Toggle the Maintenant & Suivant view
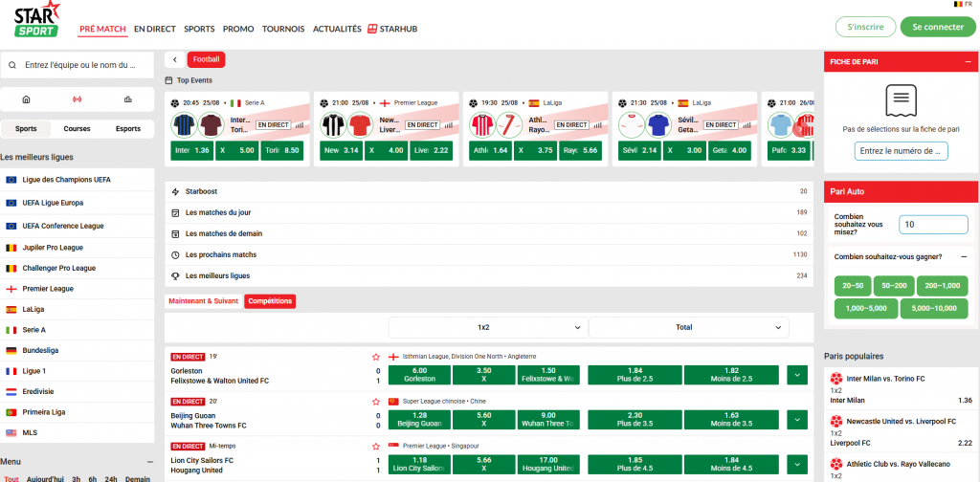The image size is (980, 482). pyautogui.click(x=203, y=301)
